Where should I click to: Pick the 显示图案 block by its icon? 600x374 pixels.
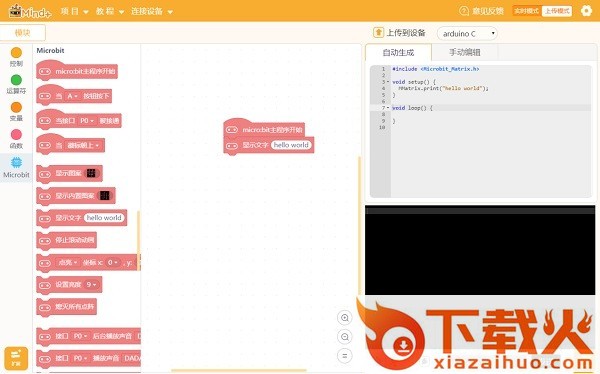45,174
